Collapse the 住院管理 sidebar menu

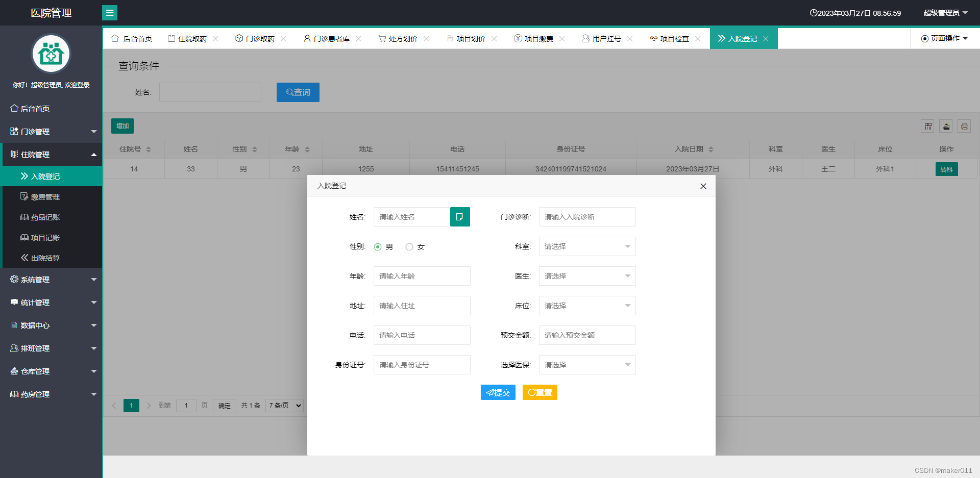(51, 154)
